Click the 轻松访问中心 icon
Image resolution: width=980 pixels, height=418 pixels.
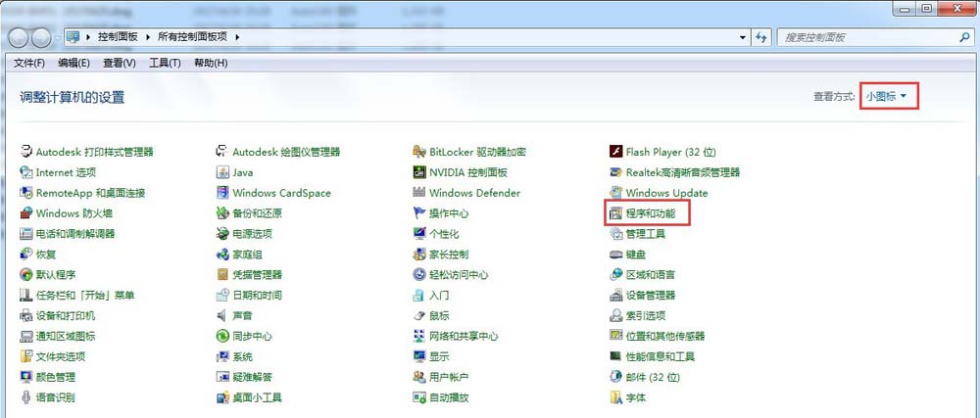pos(419,274)
